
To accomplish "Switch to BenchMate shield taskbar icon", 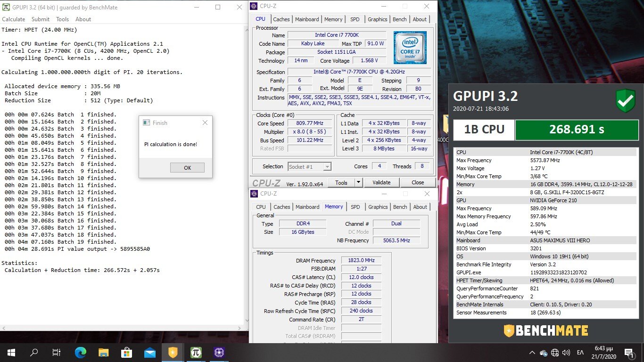I will pos(173,353).
